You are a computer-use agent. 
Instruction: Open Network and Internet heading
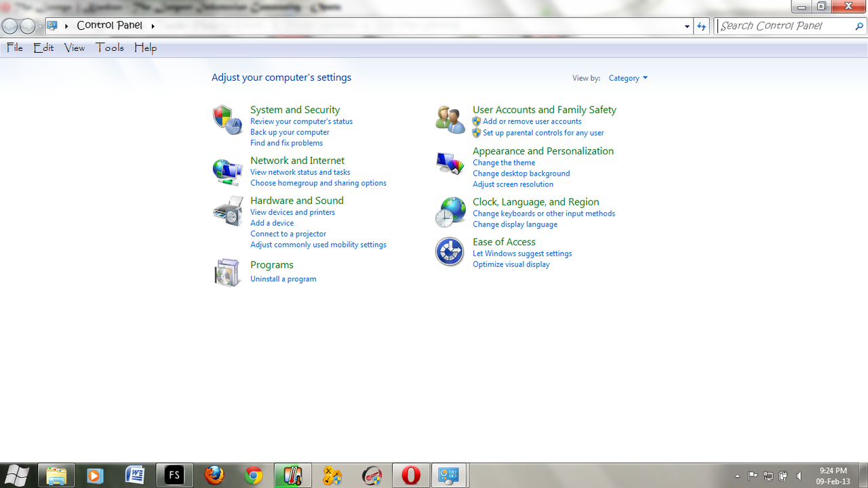(297, 161)
